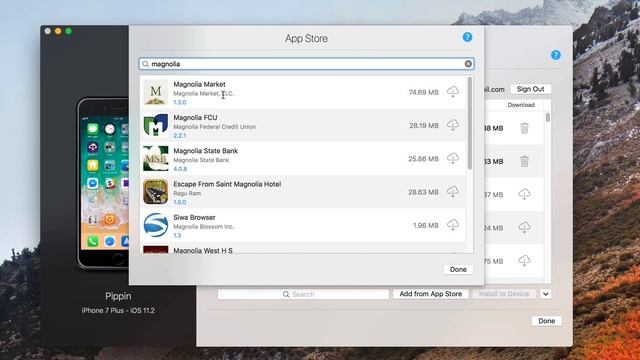Click 28.63 MB size text
This screenshot has width=640, height=360.
pos(423,192)
